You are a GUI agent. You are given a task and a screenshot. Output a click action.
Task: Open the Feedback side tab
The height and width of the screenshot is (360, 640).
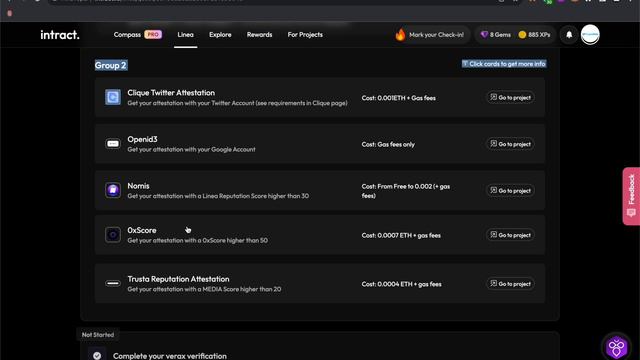[x=631, y=196]
